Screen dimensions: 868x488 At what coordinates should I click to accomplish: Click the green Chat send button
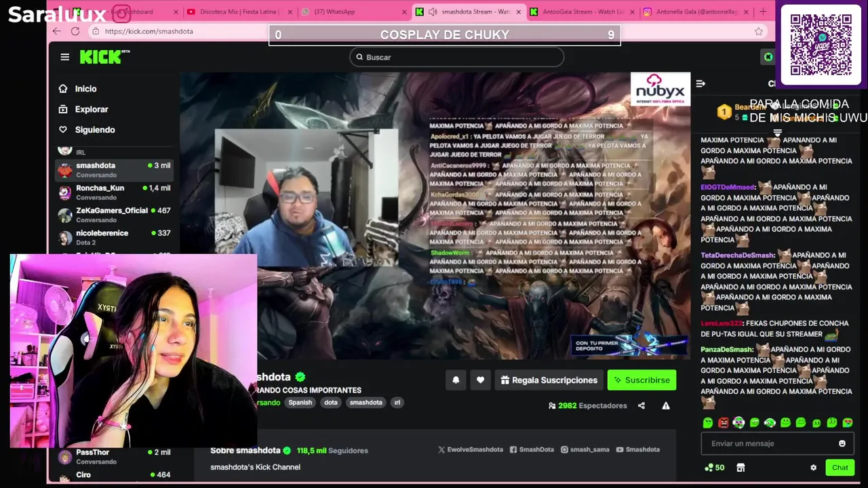point(840,468)
